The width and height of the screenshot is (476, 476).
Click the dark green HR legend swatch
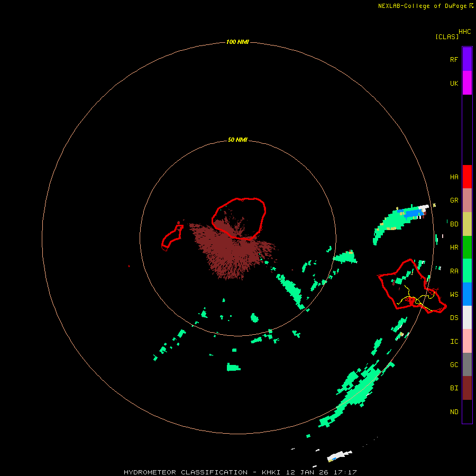point(467,248)
